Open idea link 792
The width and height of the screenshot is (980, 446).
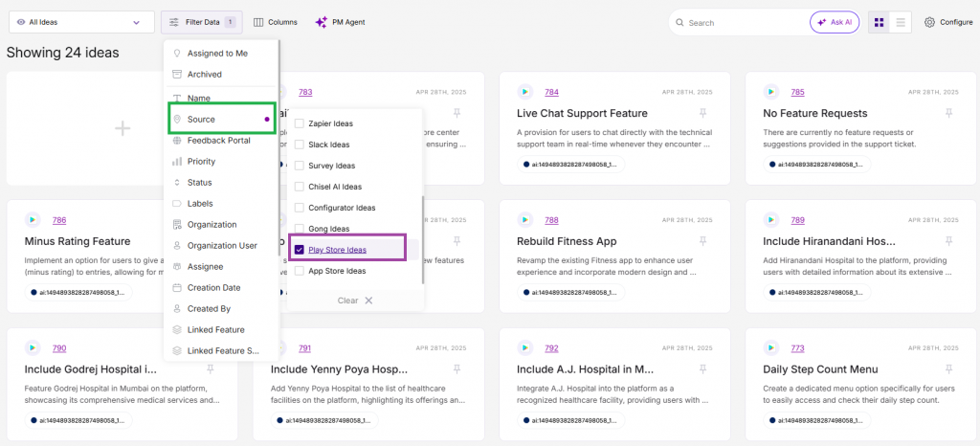pos(551,348)
